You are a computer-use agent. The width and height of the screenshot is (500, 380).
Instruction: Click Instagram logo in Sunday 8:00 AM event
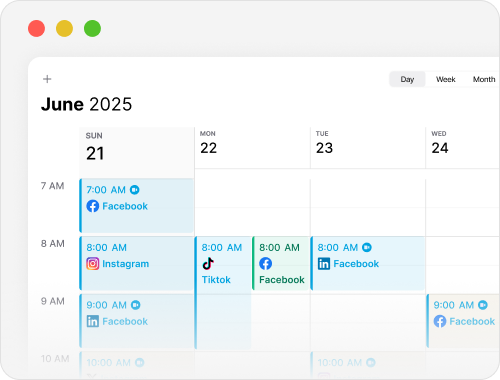point(93,264)
